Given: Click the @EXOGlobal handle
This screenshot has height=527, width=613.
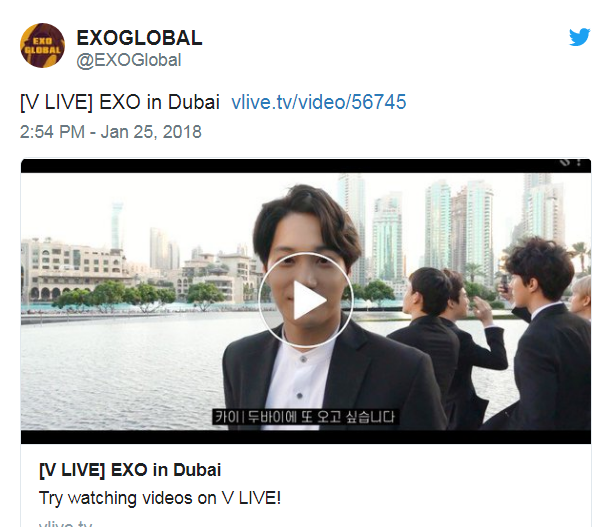Looking at the screenshot, I should pyautogui.click(x=129, y=61).
